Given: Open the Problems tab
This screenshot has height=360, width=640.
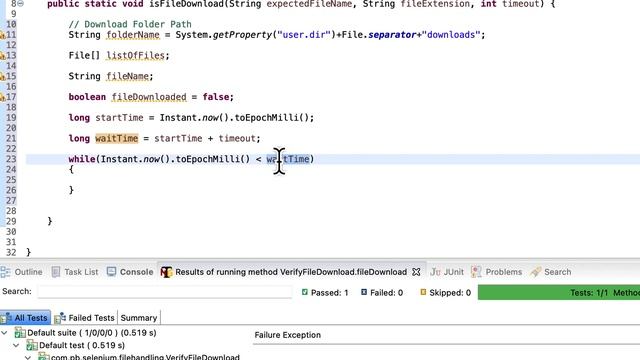Looking at the screenshot, I should point(497,272).
